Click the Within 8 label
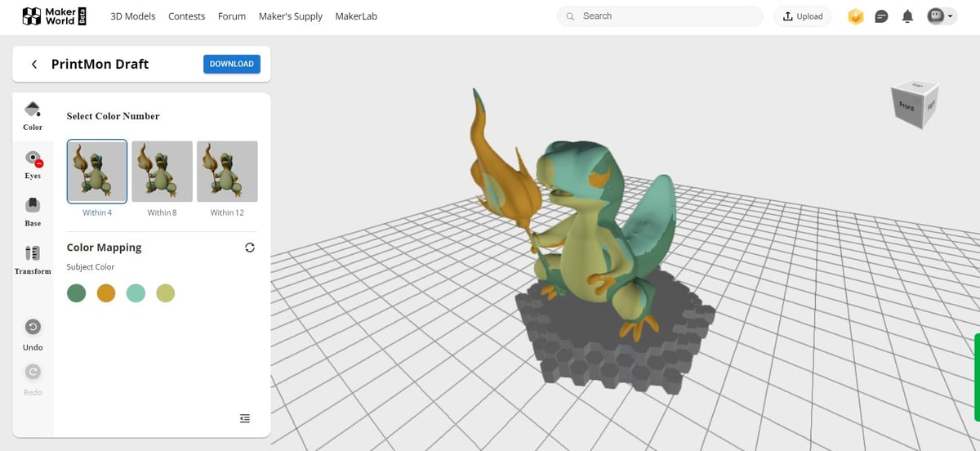This screenshot has height=451, width=980. pyautogui.click(x=162, y=212)
